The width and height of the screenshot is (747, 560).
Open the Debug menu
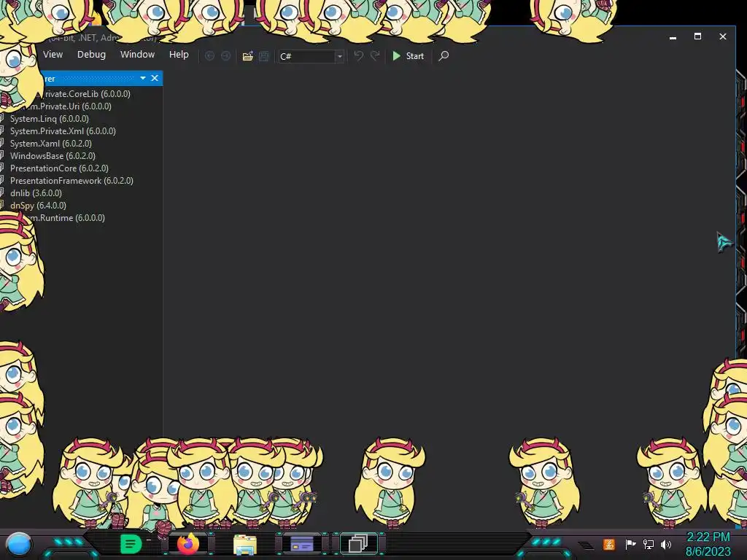click(x=91, y=55)
